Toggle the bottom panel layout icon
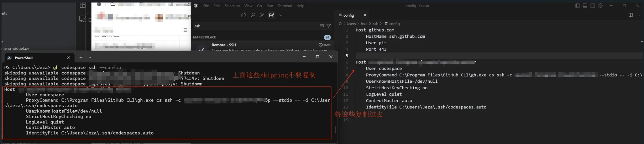The width and height of the screenshot is (644, 144). (x=585, y=6)
